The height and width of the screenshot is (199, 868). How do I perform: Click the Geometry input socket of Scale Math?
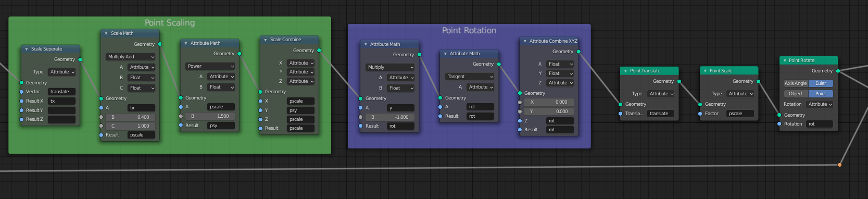pyautogui.click(x=101, y=98)
